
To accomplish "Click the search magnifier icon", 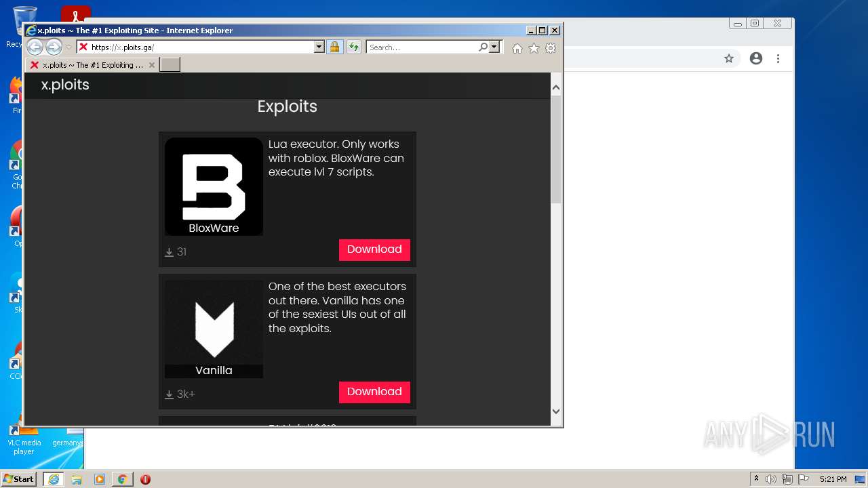I will [483, 47].
